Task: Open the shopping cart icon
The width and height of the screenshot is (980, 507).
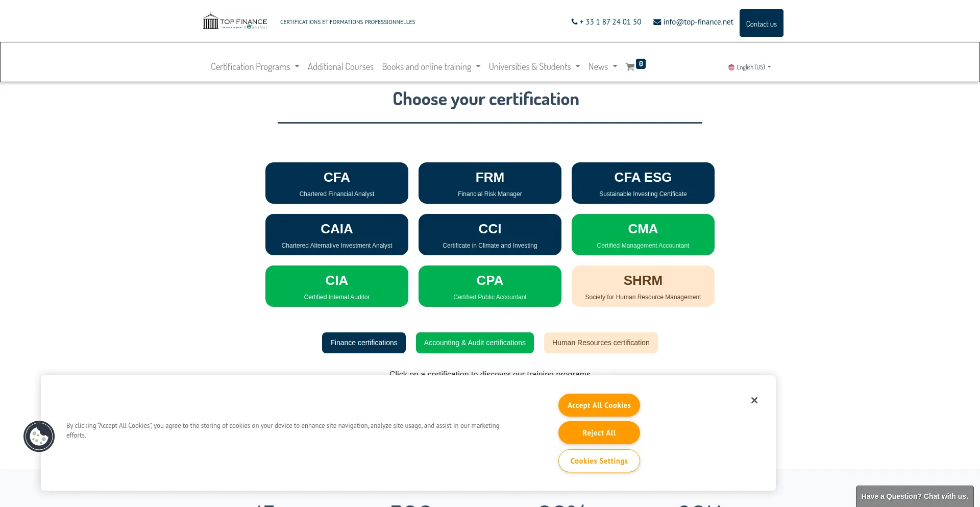Action: click(631, 66)
